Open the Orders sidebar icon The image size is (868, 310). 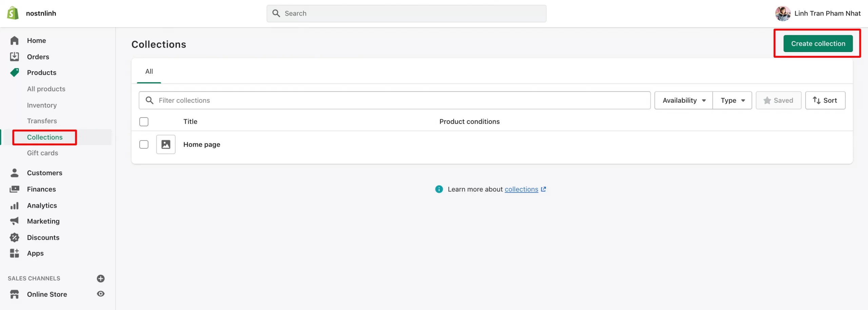(x=14, y=57)
